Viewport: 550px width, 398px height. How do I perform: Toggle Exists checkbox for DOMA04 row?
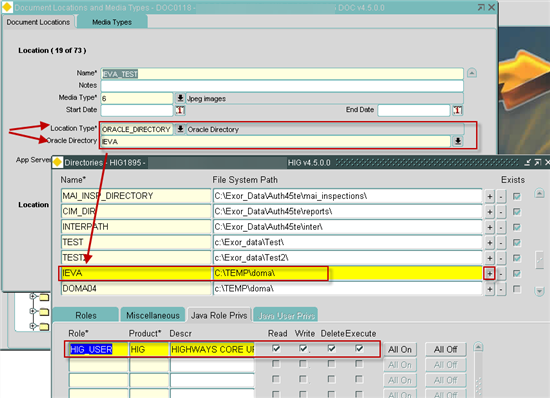[x=516, y=289]
